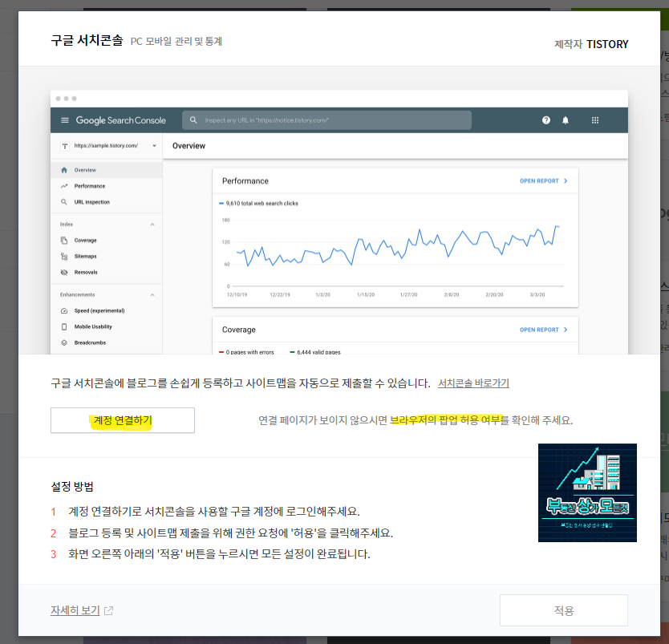Click the Speed gauge icon in sidebar
Image resolution: width=669 pixels, height=644 pixels.
pos(64,310)
